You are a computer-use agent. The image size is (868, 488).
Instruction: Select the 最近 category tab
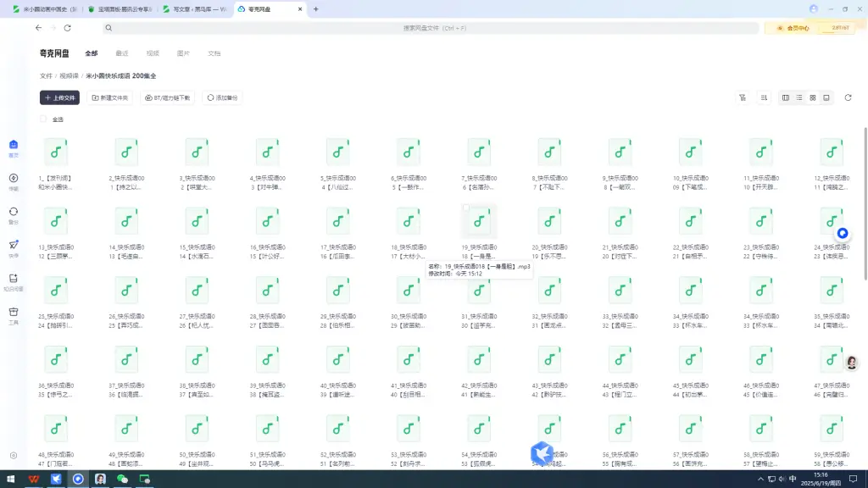(x=122, y=53)
